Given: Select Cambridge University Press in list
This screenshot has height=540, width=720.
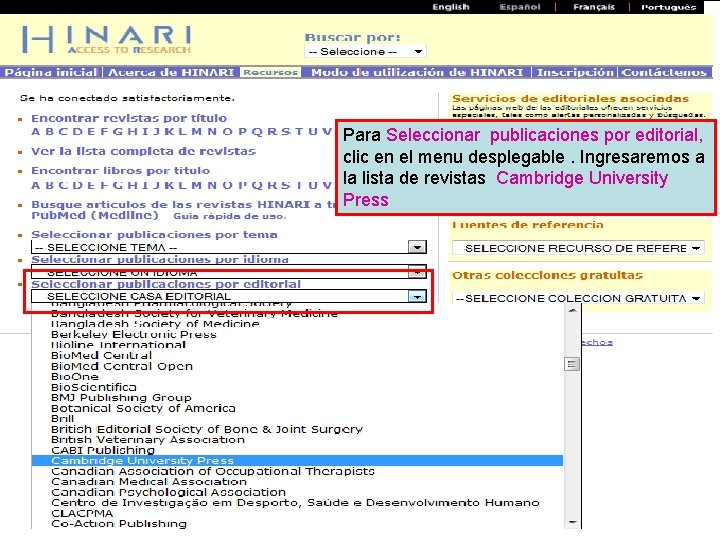Looking at the screenshot, I should point(297,461).
